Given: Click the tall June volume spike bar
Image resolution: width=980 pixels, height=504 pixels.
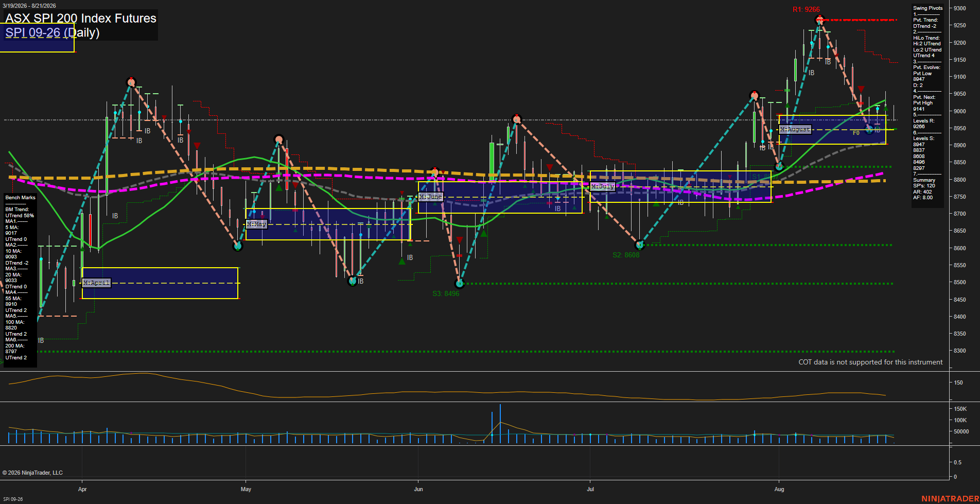Looking at the screenshot, I should click(500, 424).
